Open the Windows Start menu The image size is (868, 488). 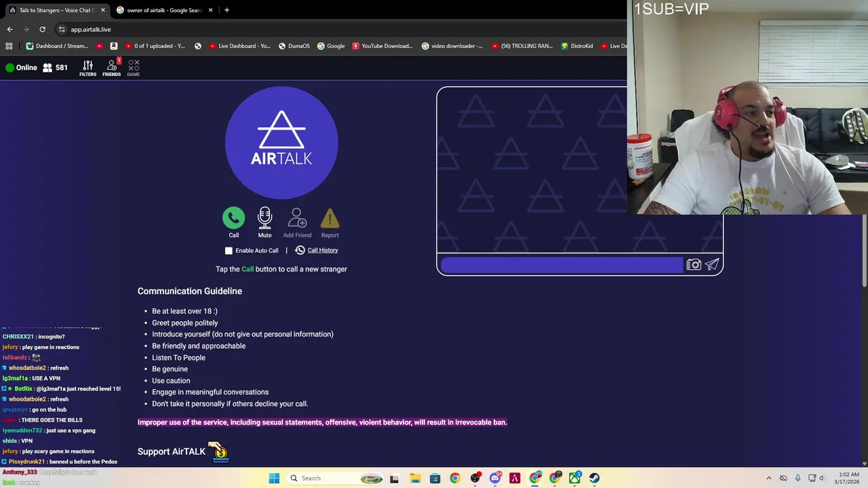tap(274, 478)
